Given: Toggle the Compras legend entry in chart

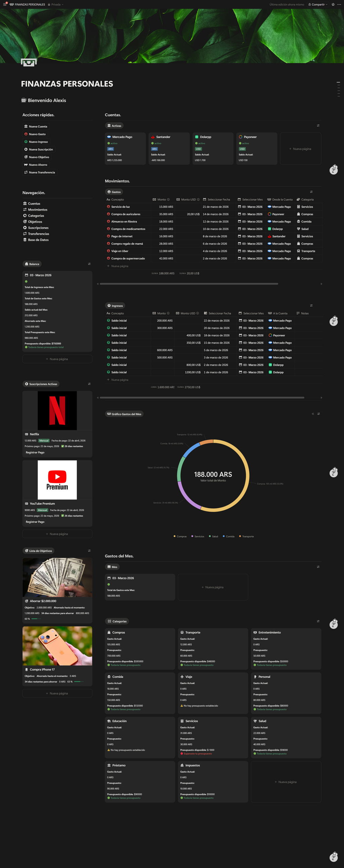Looking at the screenshot, I should tap(180, 536).
